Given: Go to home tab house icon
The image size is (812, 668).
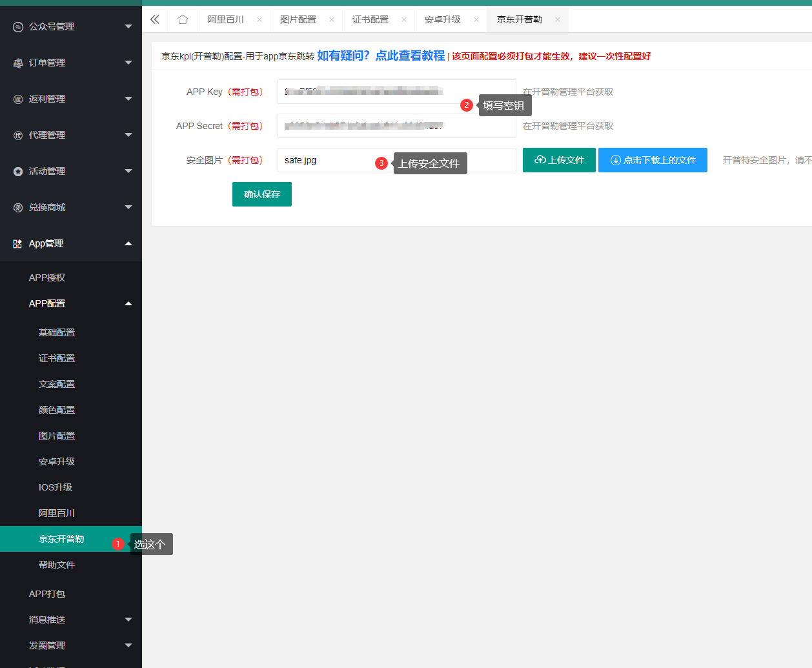Looking at the screenshot, I should coord(183,19).
